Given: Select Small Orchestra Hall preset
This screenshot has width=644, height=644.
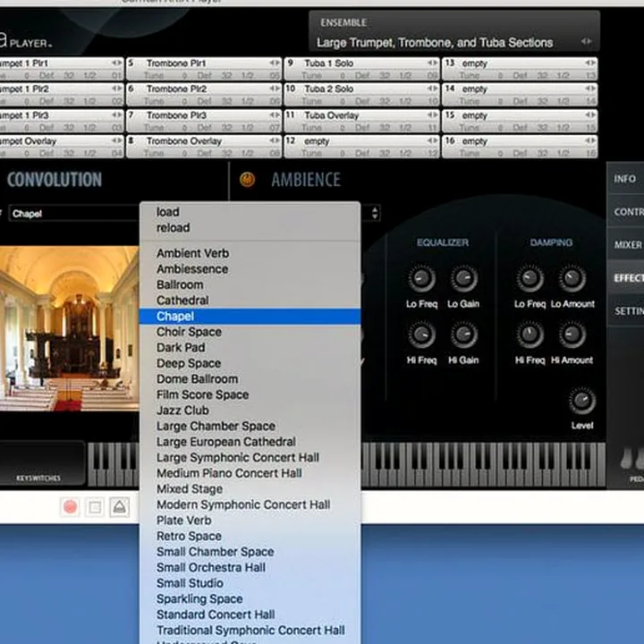Looking at the screenshot, I should pyautogui.click(x=250, y=567).
